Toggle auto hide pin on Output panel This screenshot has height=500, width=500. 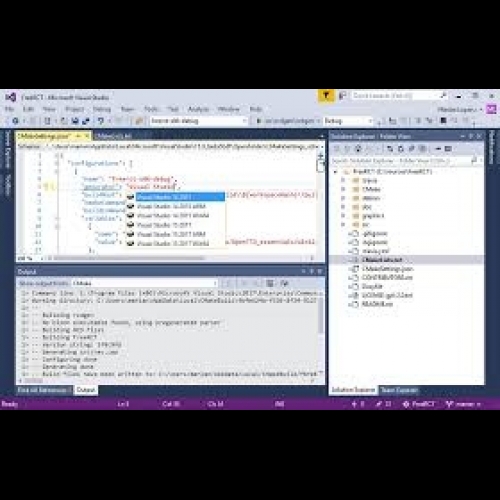311,271
